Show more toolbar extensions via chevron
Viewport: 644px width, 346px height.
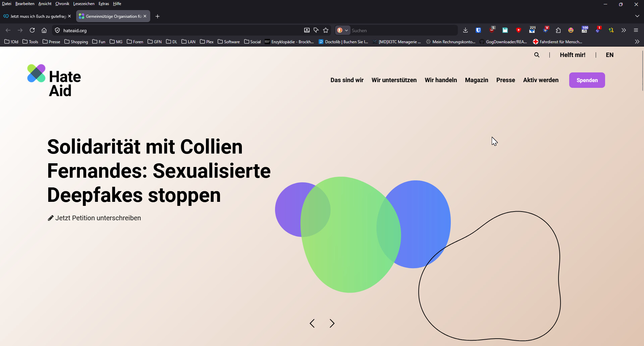coord(624,30)
